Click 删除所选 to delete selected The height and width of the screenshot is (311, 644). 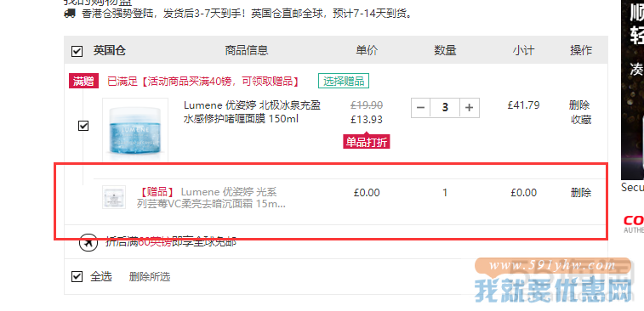click(x=150, y=277)
